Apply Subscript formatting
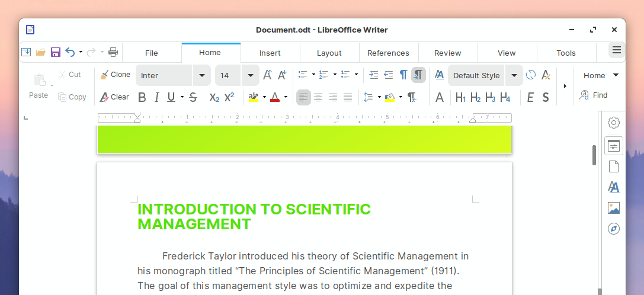Image resolution: width=644 pixels, height=295 pixels. (214, 97)
